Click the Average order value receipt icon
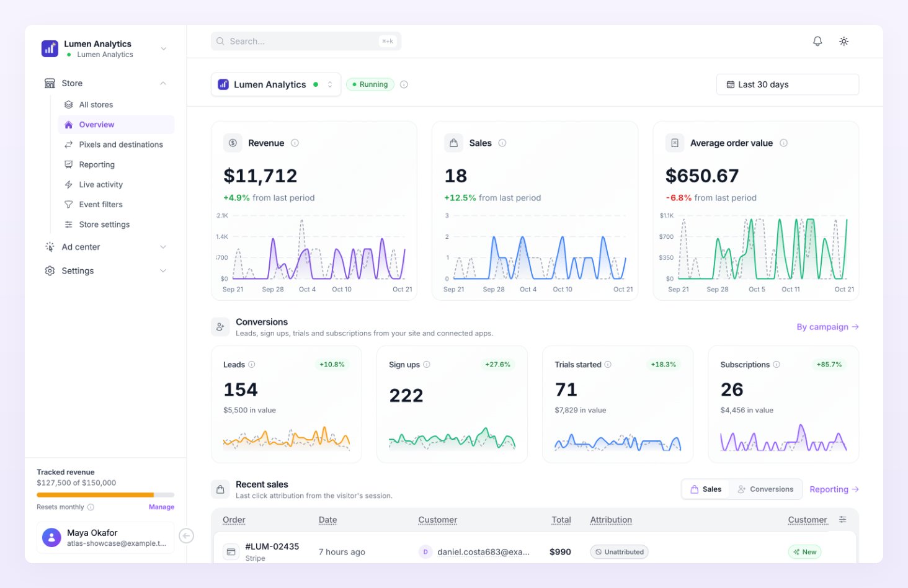 click(x=675, y=143)
